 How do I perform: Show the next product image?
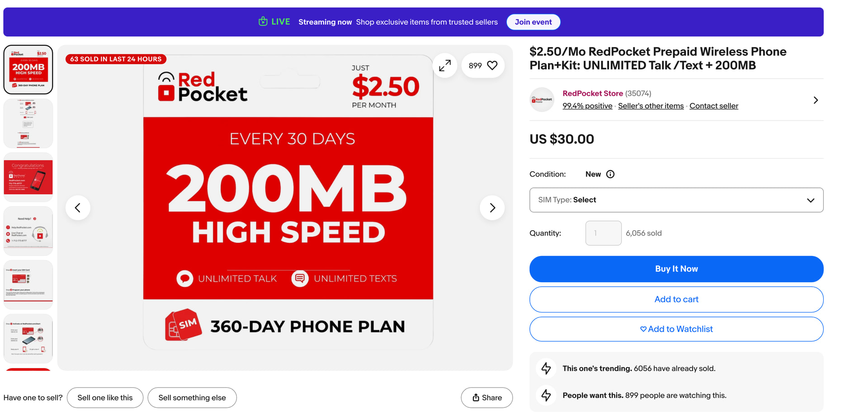(x=492, y=208)
